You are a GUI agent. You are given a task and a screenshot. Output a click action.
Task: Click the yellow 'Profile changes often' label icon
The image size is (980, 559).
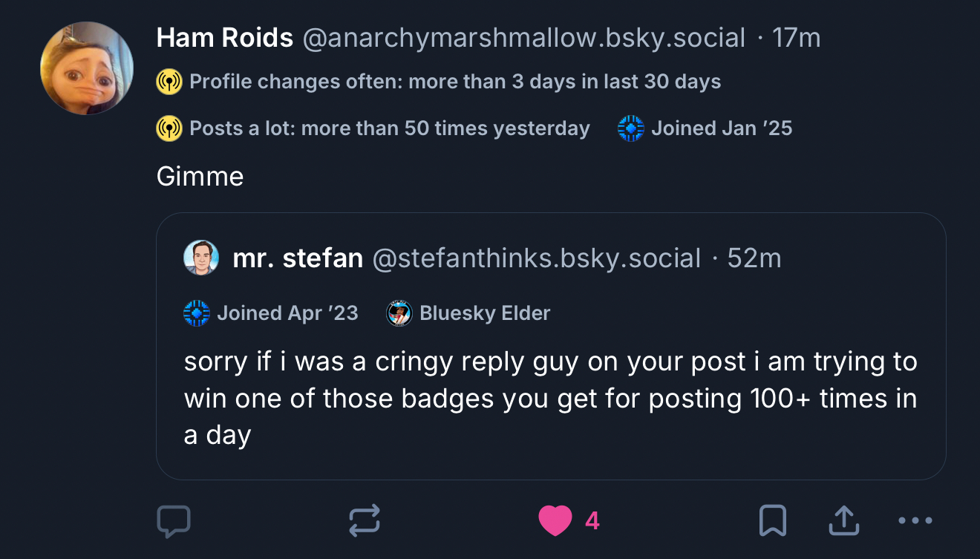pos(169,82)
